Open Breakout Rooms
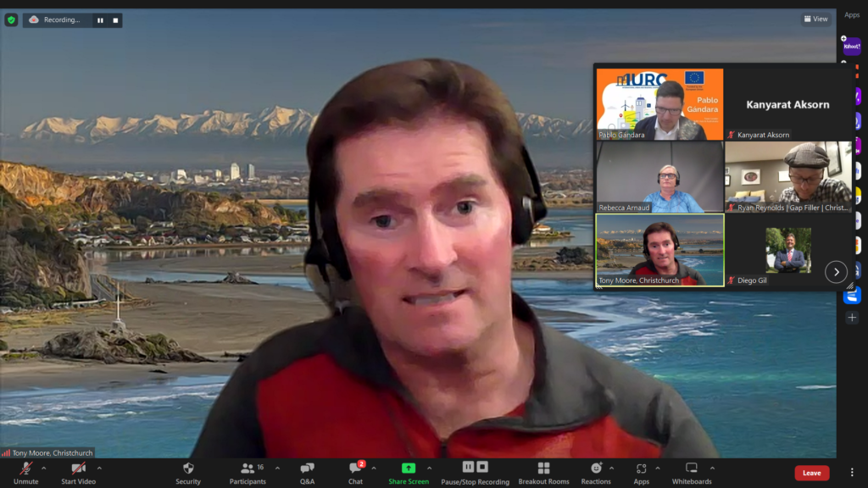The height and width of the screenshot is (488, 868). pos(543,472)
